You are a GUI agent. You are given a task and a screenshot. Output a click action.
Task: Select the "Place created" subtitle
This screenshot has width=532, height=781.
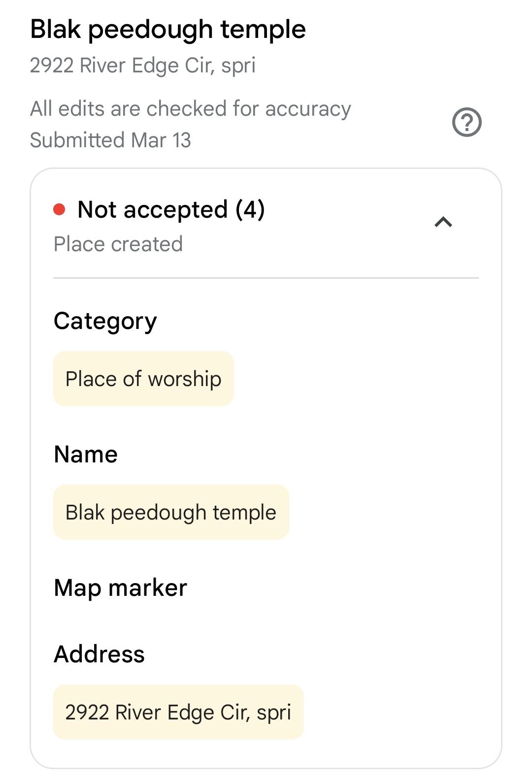(x=118, y=244)
